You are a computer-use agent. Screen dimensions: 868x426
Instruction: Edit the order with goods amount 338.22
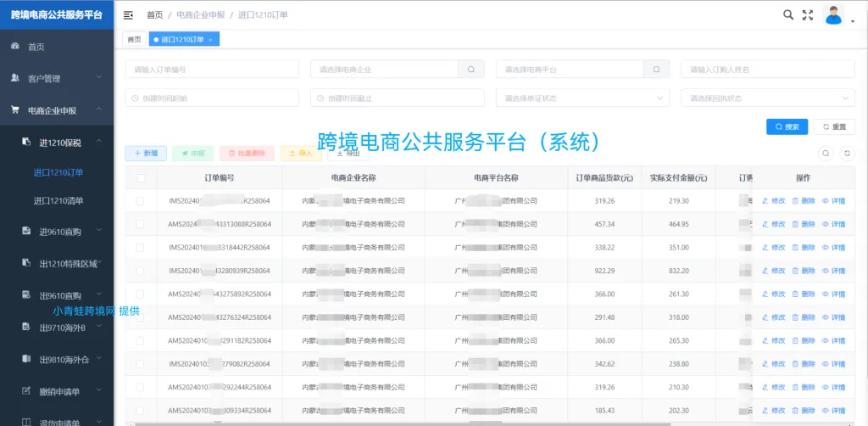click(774, 248)
